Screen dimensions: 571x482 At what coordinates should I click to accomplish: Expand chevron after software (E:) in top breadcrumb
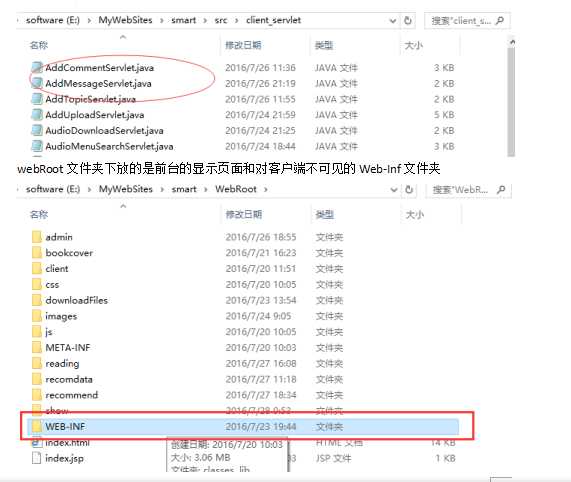click(x=89, y=20)
